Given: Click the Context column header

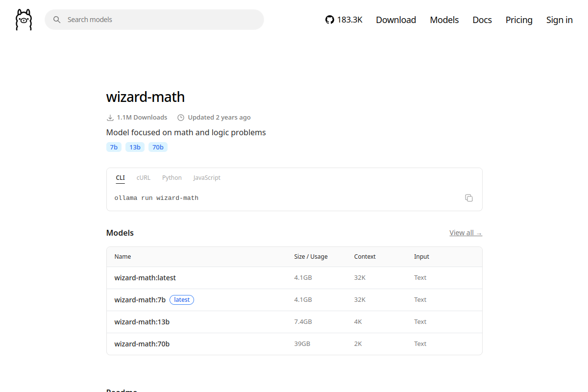Looking at the screenshot, I should (x=365, y=257).
